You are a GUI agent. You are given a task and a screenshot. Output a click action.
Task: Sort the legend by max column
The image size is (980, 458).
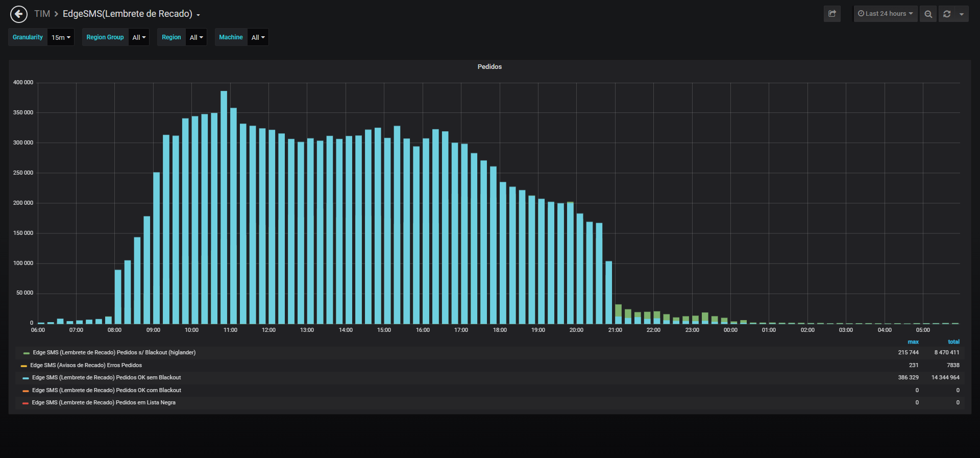coord(913,342)
